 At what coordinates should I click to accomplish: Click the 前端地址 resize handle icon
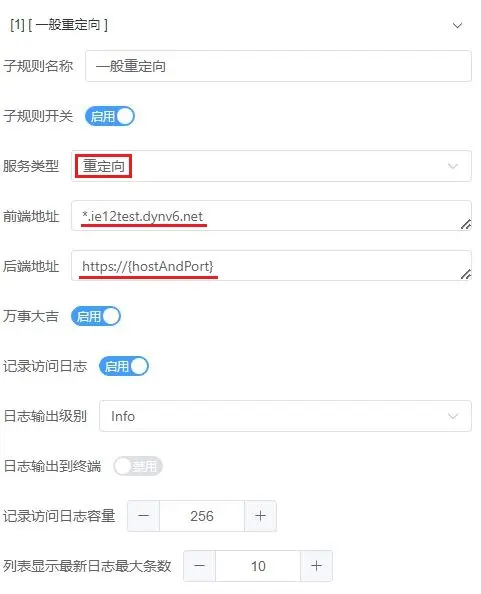tap(466, 225)
